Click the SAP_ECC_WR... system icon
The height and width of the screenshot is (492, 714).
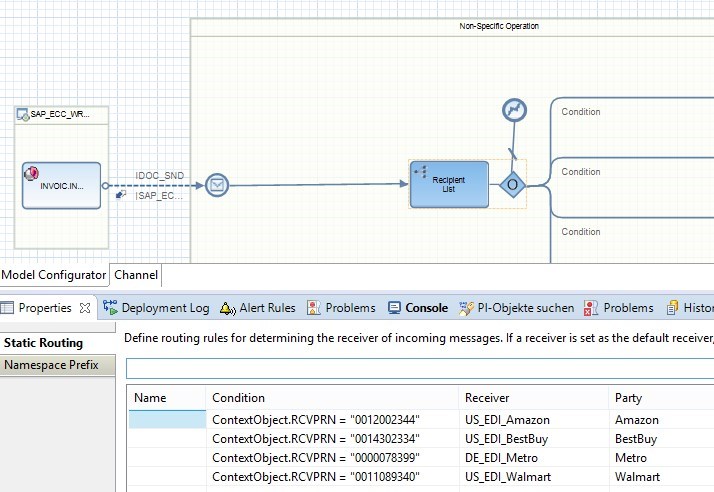[23, 114]
